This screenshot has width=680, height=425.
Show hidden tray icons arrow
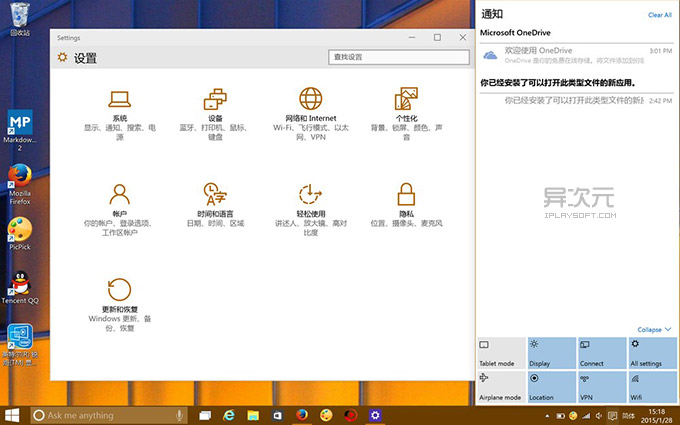coord(547,416)
